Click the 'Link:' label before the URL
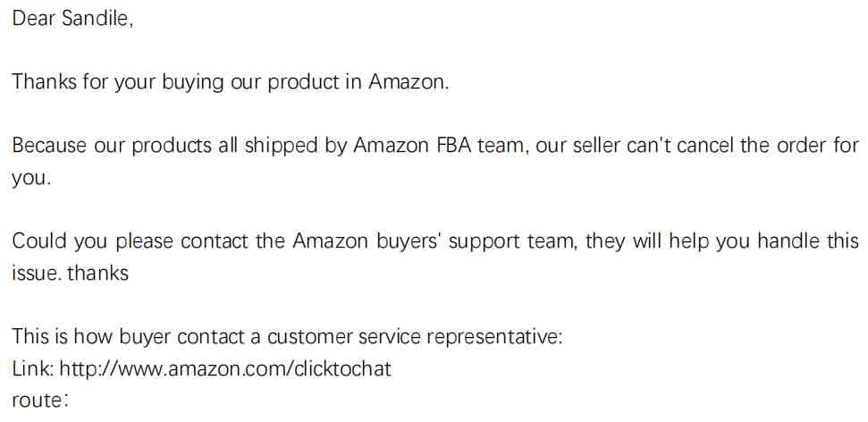The height and width of the screenshot is (422, 868). tap(33, 368)
